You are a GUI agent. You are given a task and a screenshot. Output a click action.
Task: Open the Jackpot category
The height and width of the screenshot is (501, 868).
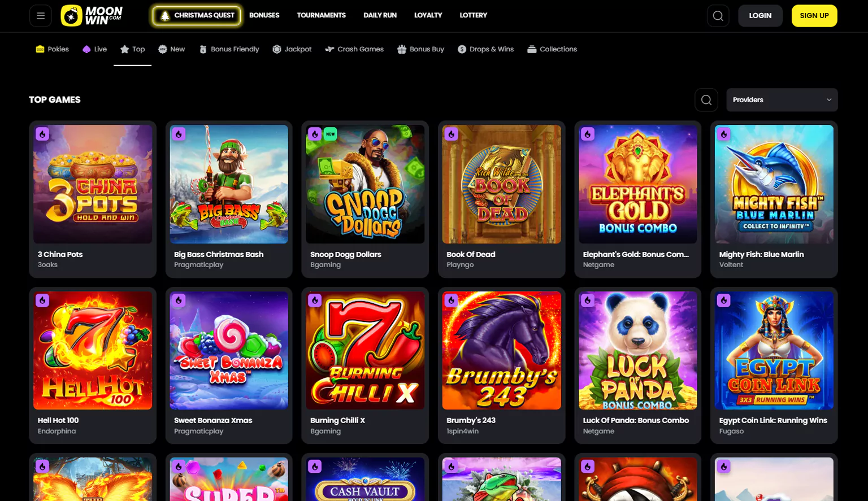click(x=292, y=49)
